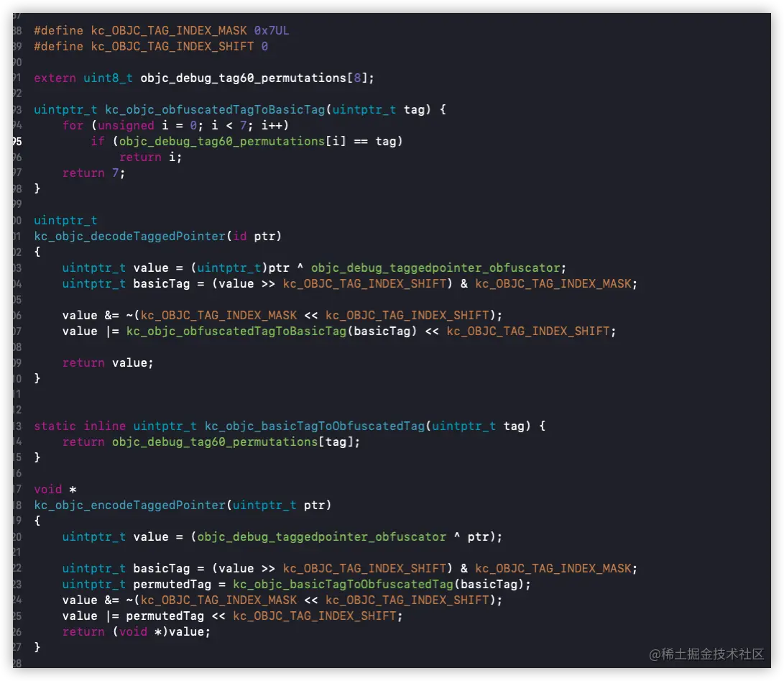Click the 'unsigned' keyword in the for loop

point(126,126)
